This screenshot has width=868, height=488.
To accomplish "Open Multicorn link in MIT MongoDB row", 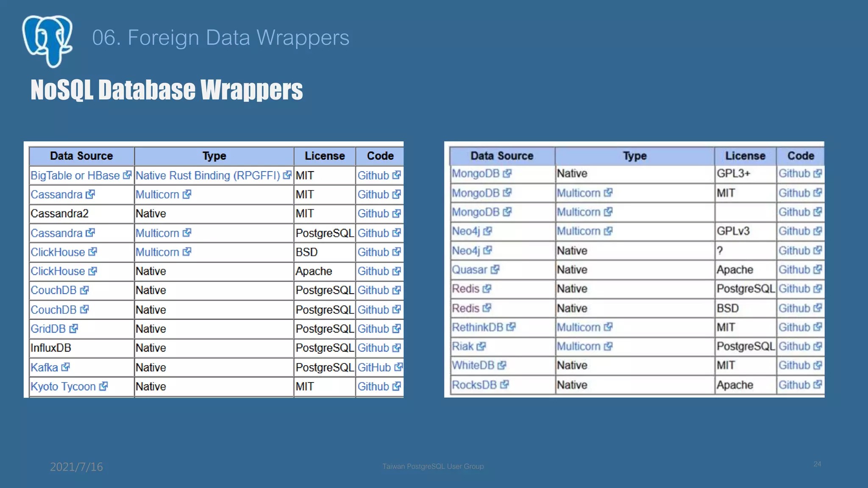I will [x=579, y=193].
